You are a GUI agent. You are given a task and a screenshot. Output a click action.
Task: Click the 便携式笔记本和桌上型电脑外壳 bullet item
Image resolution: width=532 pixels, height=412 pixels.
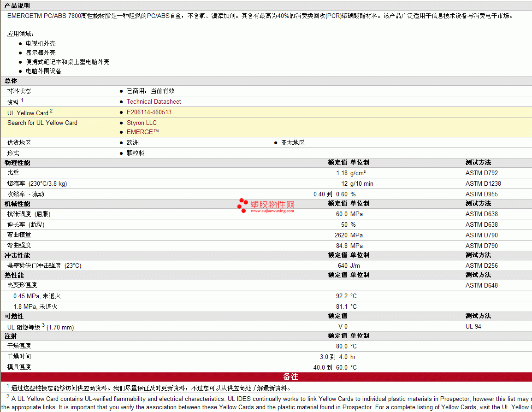click(67, 62)
